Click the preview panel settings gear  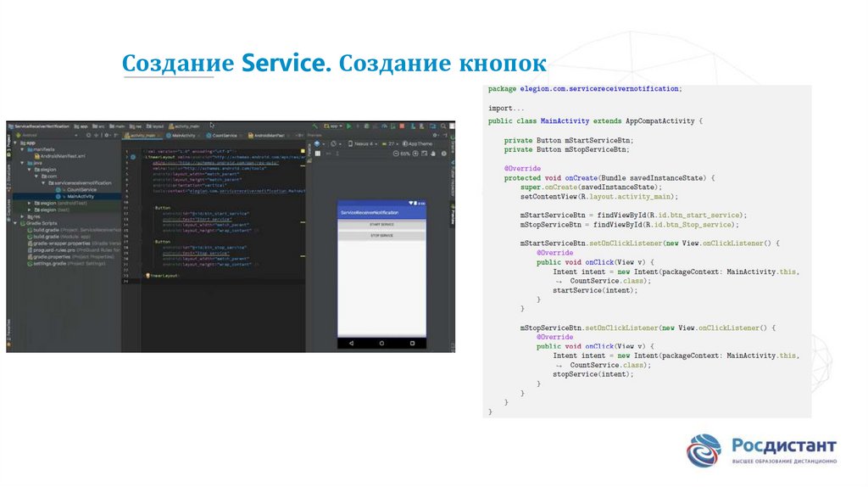[x=436, y=135]
